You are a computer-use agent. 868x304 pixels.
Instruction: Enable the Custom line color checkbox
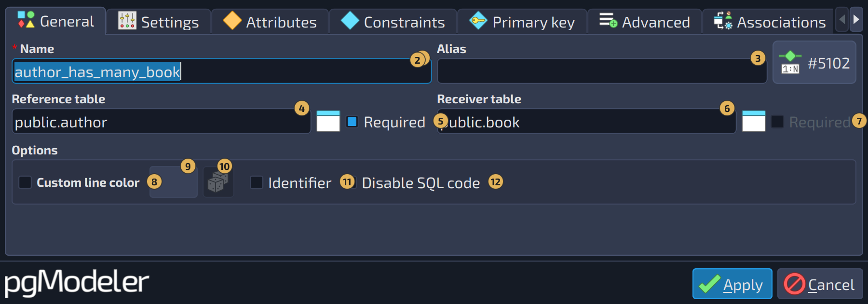25,182
